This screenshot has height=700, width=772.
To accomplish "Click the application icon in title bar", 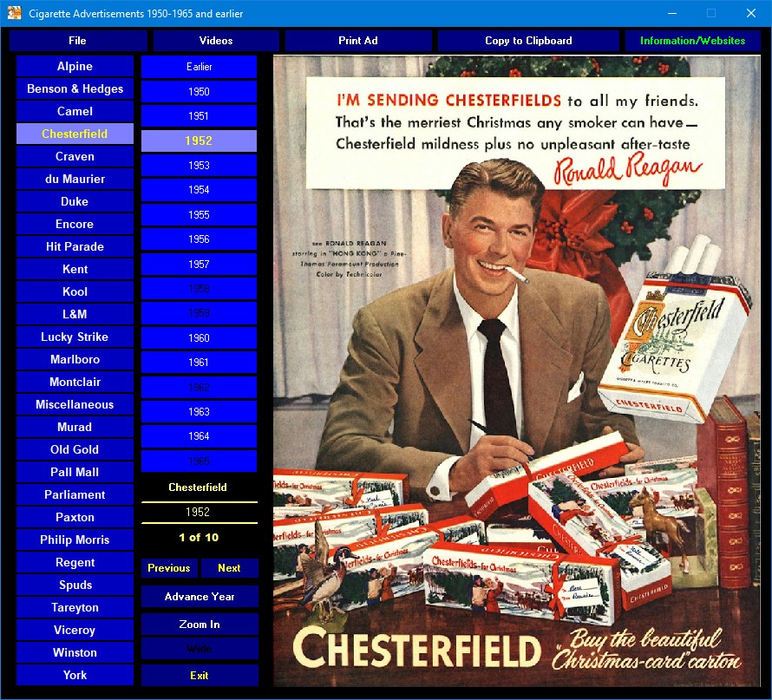I will (14, 13).
